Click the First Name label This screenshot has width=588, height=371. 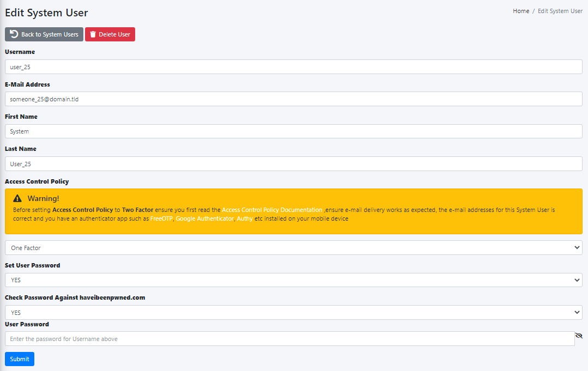tap(21, 117)
